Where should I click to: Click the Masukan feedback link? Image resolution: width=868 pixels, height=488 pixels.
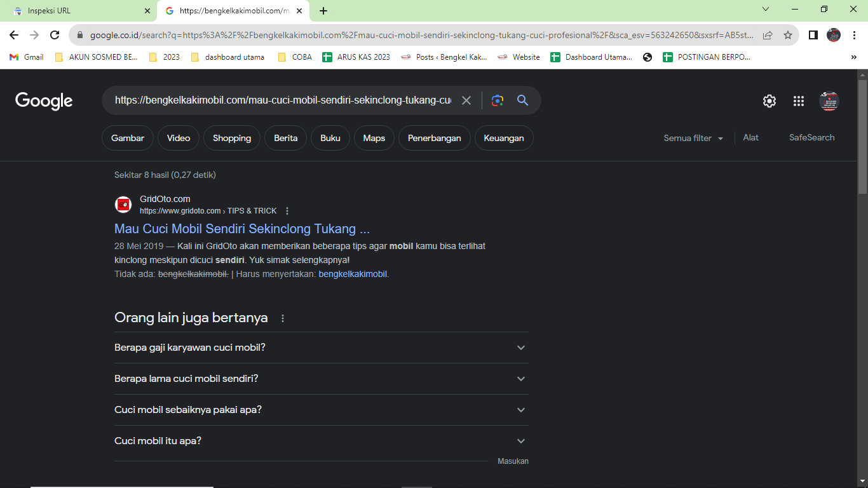(x=513, y=461)
